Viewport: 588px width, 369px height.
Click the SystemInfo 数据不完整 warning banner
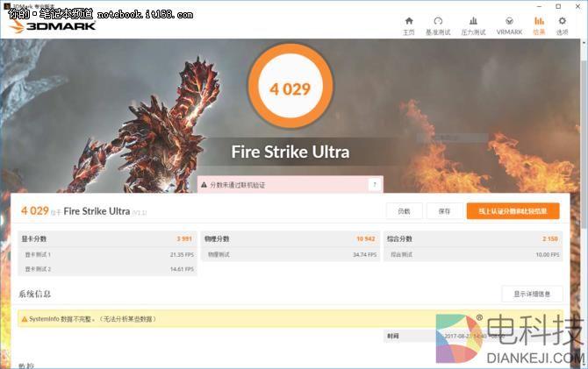click(290, 319)
